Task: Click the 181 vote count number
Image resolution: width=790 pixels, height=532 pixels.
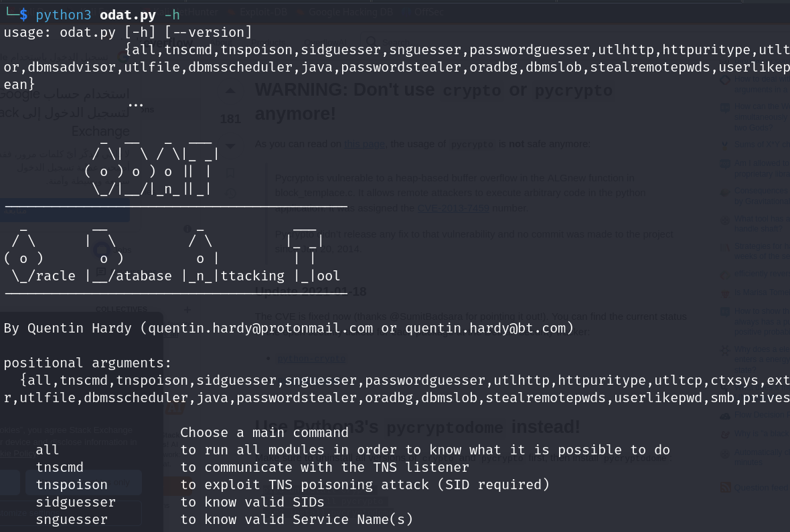Action: click(x=230, y=119)
